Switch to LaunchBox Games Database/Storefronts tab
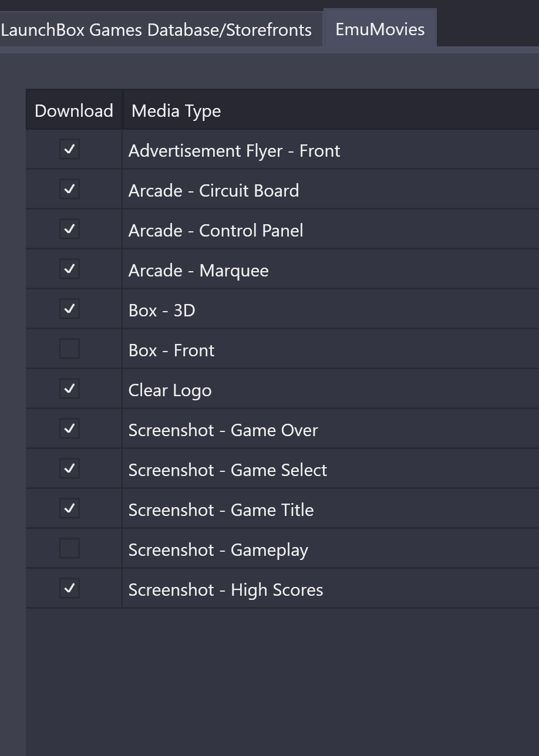The height and width of the screenshot is (756, 539). point(156,29)
